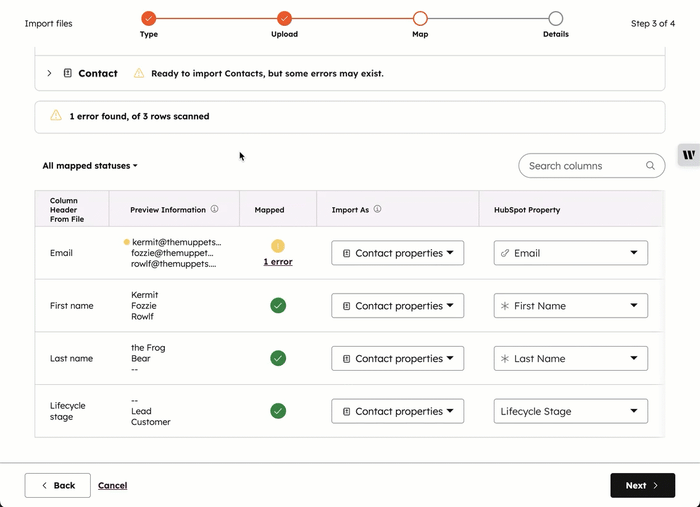Click the 'the Frog' preview value
Viewport: 700px width, 507px height.
point(148,348)
